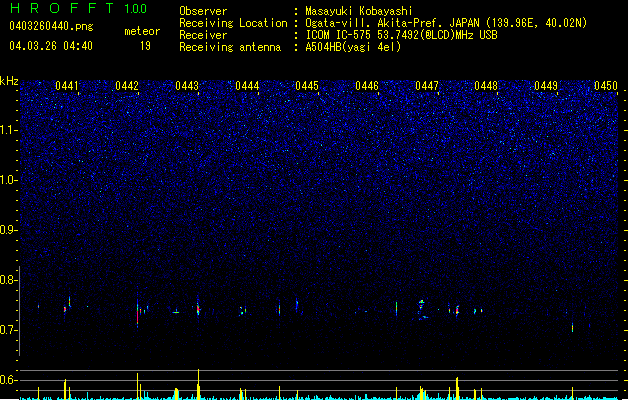Select the ICOM IC-575 receiver text
The height and width of the screenshot is (400, 629).
401,35
